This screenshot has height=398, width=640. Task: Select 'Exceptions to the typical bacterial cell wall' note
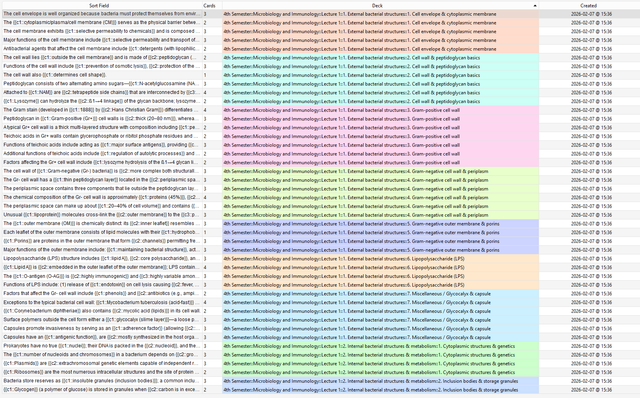320,302
